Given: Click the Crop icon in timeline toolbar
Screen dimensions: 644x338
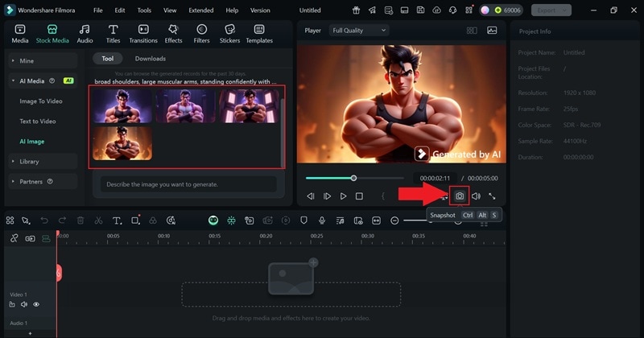Looking at the screenshot, I should 135,221.
